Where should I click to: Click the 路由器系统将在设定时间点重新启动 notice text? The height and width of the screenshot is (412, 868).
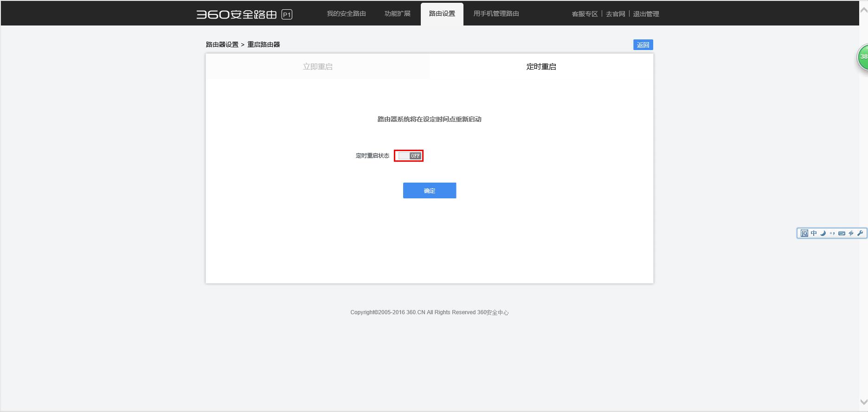pos(430,119)
